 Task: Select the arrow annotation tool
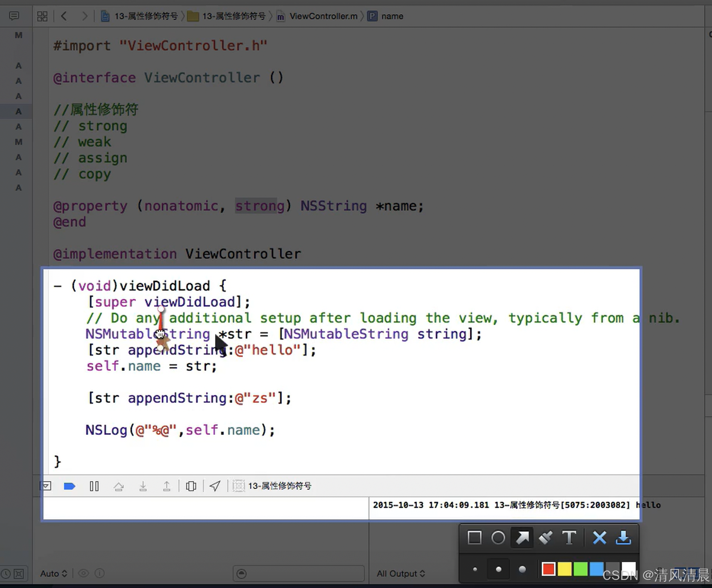point(522,538)
